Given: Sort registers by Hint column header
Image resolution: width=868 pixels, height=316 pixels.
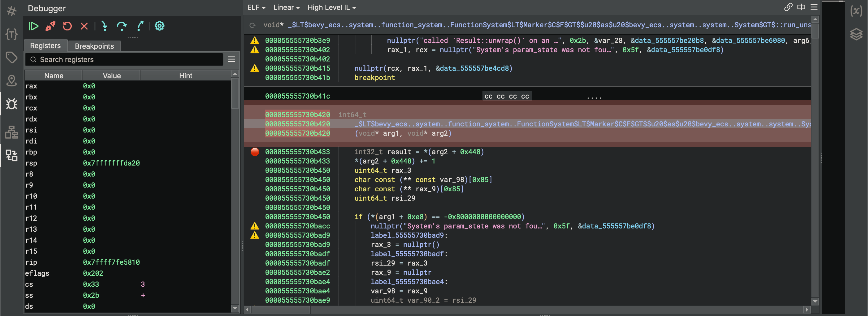Looking at the screenshot, I should [186, 76].
